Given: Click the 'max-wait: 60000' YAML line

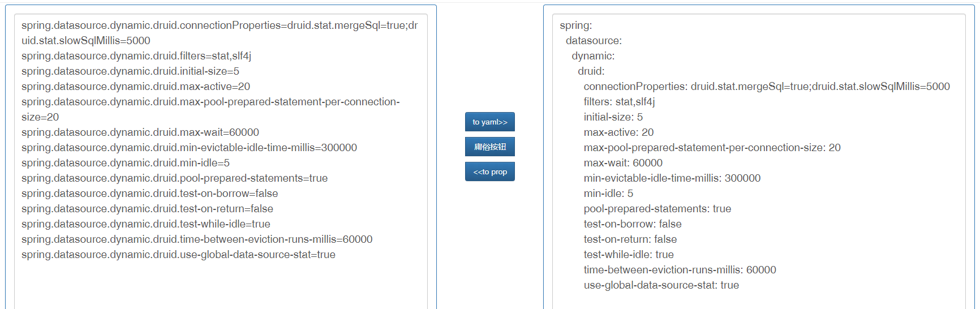Looking at the screenshot, I should (x=623, y=163).
